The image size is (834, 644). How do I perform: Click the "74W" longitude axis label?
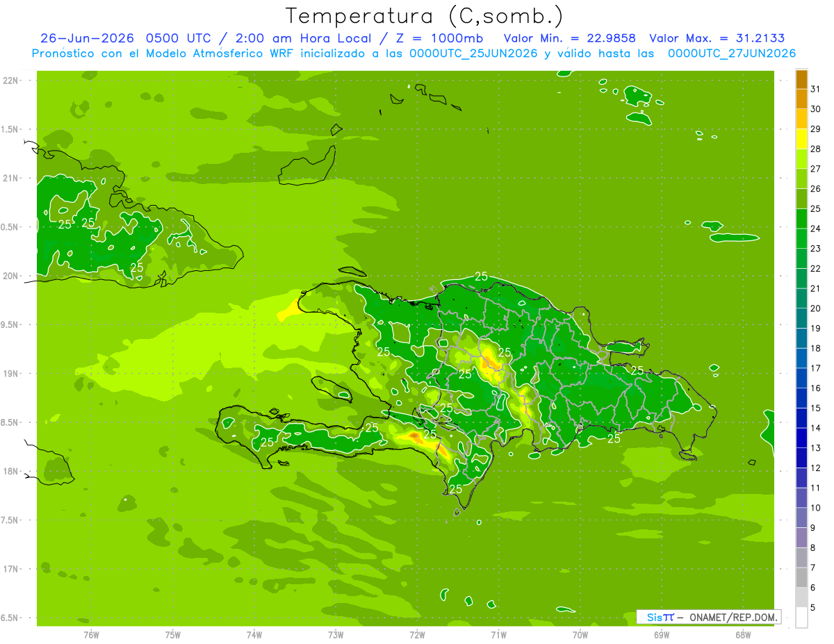click(254, 634)
